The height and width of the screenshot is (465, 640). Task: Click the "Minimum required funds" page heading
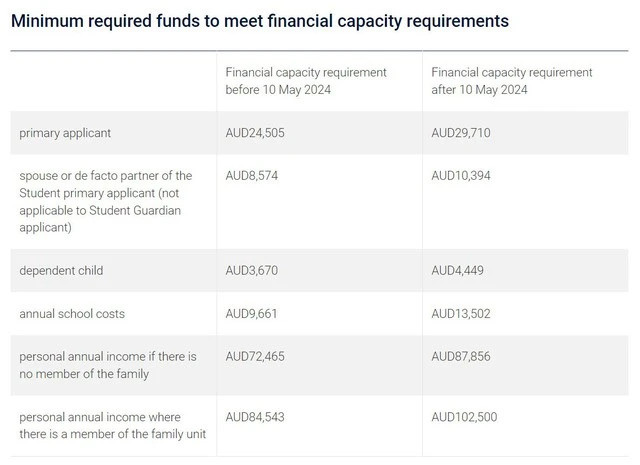(259, 21)
